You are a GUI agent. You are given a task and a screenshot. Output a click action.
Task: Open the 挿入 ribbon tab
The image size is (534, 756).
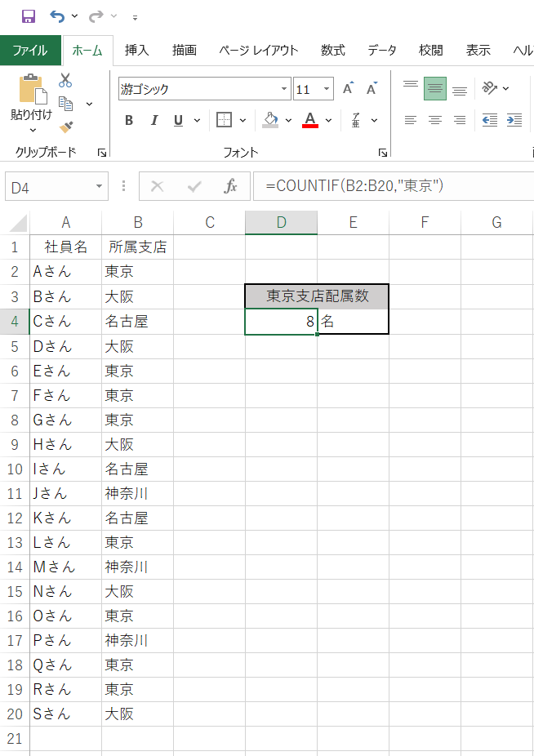(x=136, y=51)
